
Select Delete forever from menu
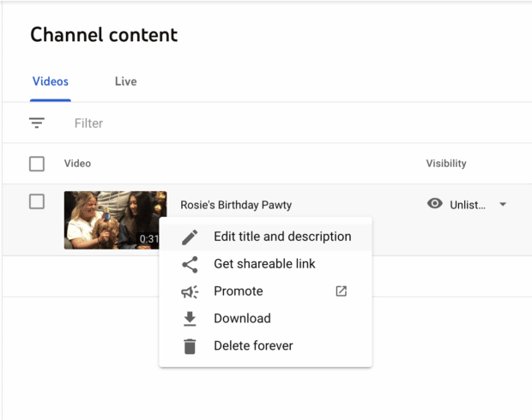point(253,346)
